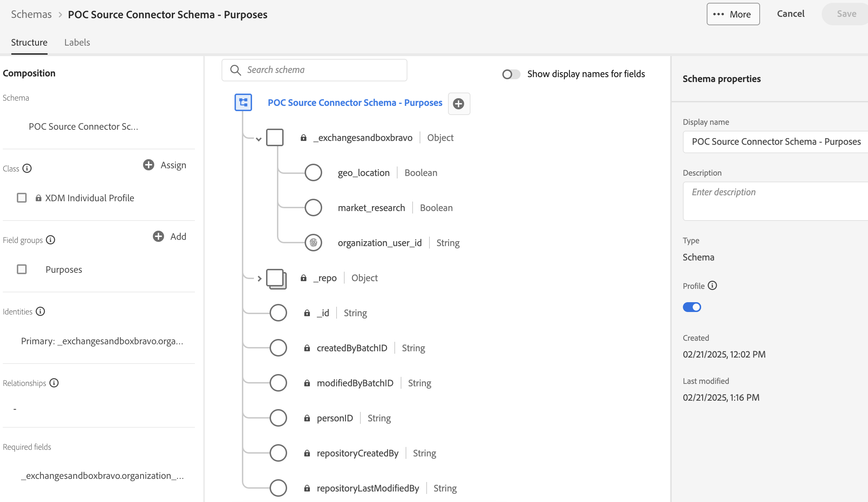Click the fingerprint identity icon for organization_user_id
868x502 pixels.
(313, 243)
